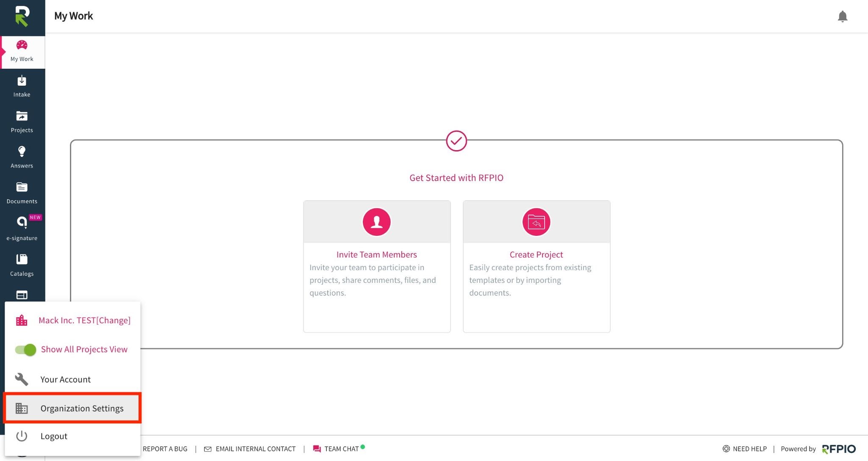Click the Create Project folder icon
Viewport: 868px width, 461px height.
pos(536,222)
